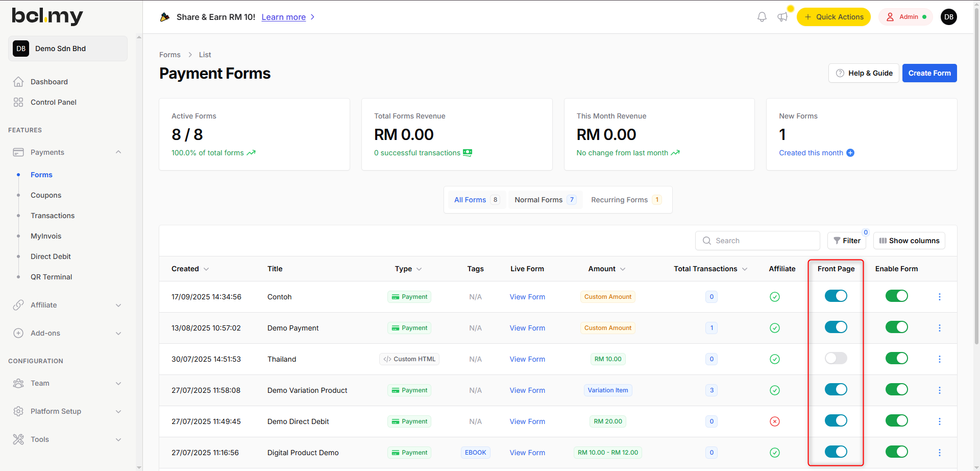Click the red affiliate cross icon on Demo Direct Debit
The height and width of the screenshot is (471, 980).
click(775, 421)
